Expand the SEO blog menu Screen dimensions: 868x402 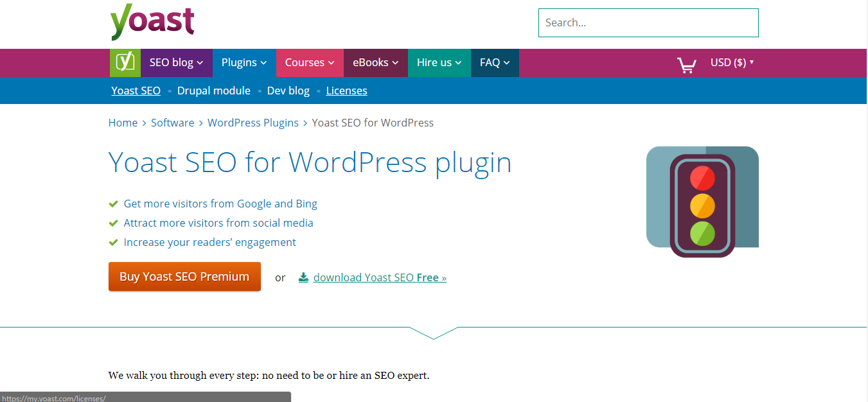coord(177,62)
